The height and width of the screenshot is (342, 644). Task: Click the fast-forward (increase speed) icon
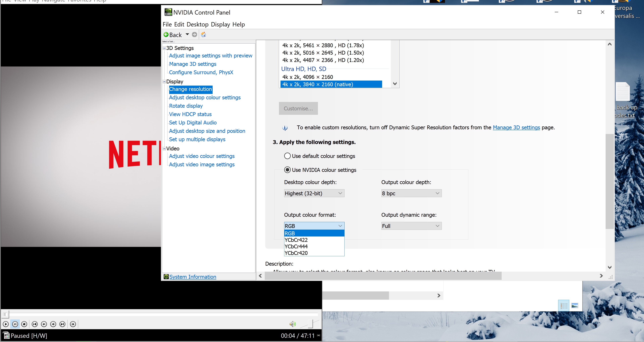pyautogui.click(x=53, y=324)
